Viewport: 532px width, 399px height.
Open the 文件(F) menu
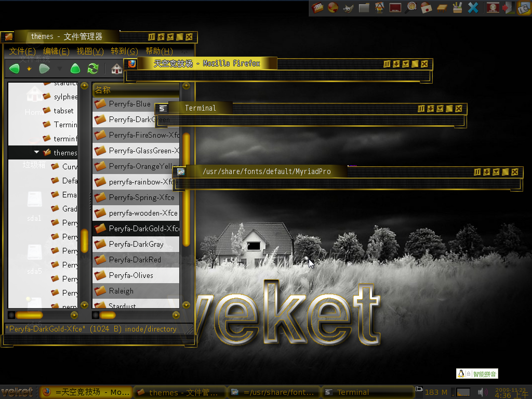(22, 51)
